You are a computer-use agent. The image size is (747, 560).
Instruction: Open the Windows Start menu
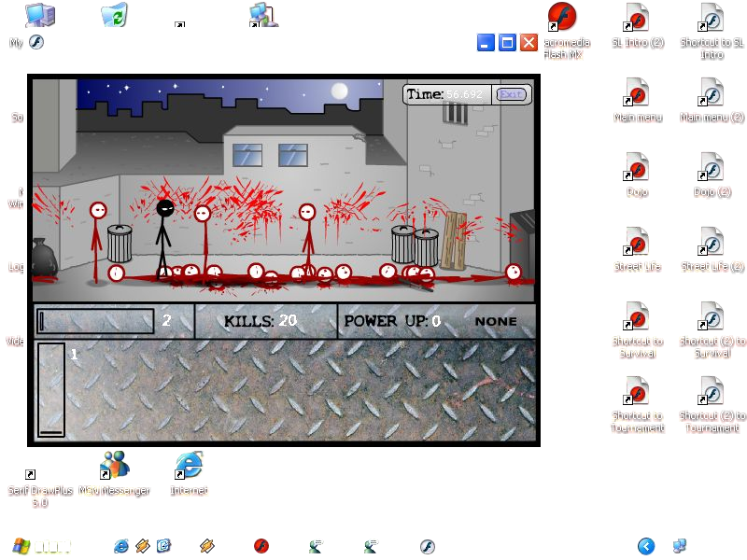pyautogui.click(x=41, y=546)
